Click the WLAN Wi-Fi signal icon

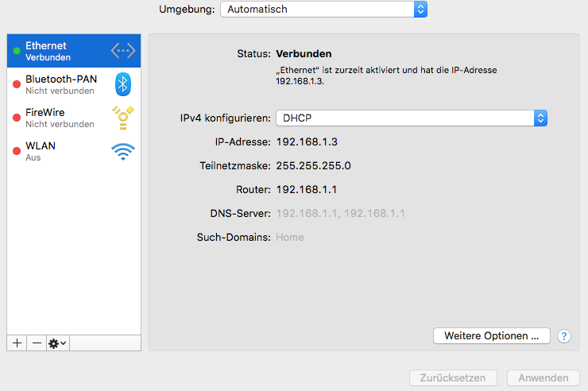pos(123,151)
